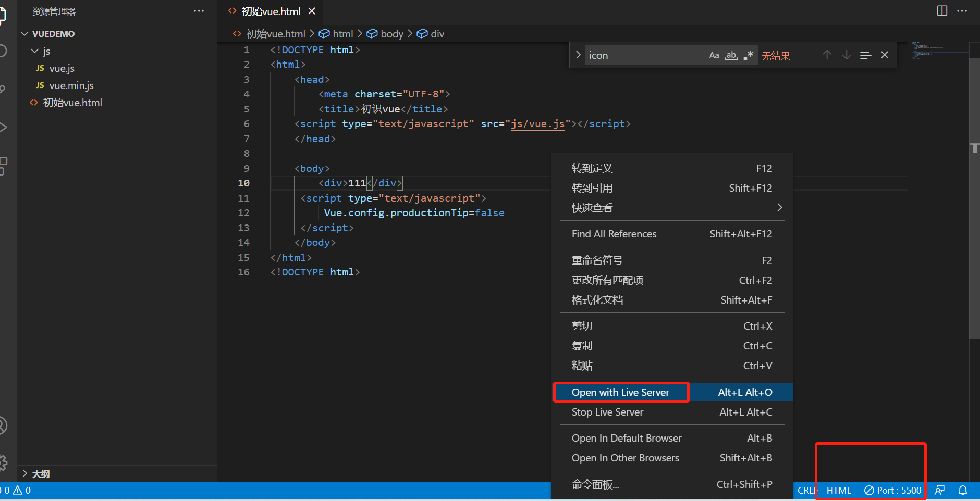This screenshot has width=980, height=501.
Task: Toggle Match Whole Word in find widget
Action: (731, 55)
